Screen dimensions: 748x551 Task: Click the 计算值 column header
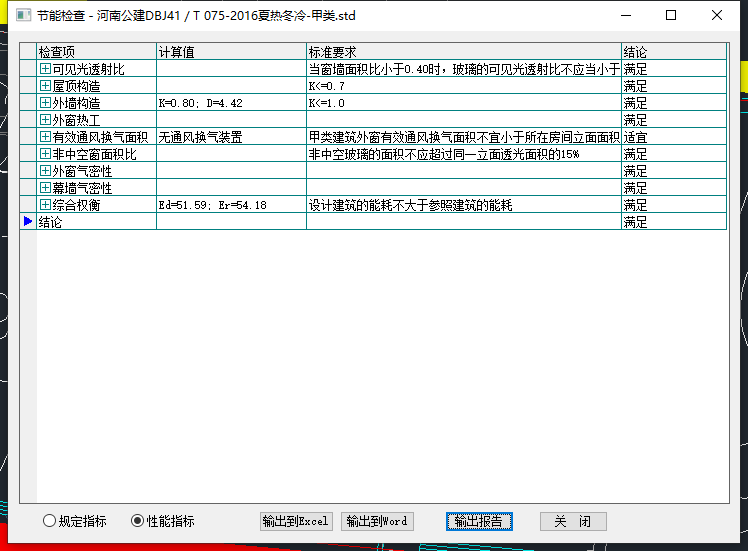(x=230, y=51)
